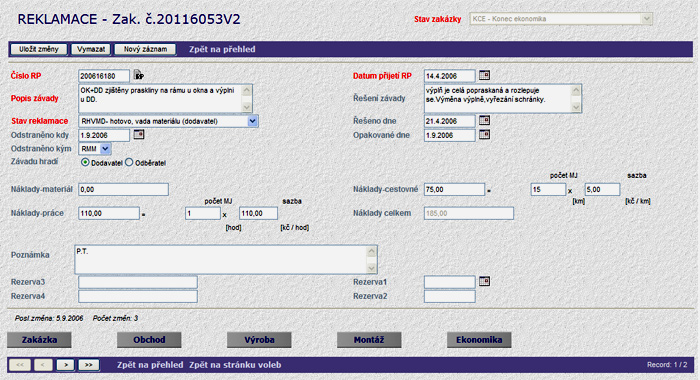
Task: Click the Opakované dne date field
Action: coord(450,135)
